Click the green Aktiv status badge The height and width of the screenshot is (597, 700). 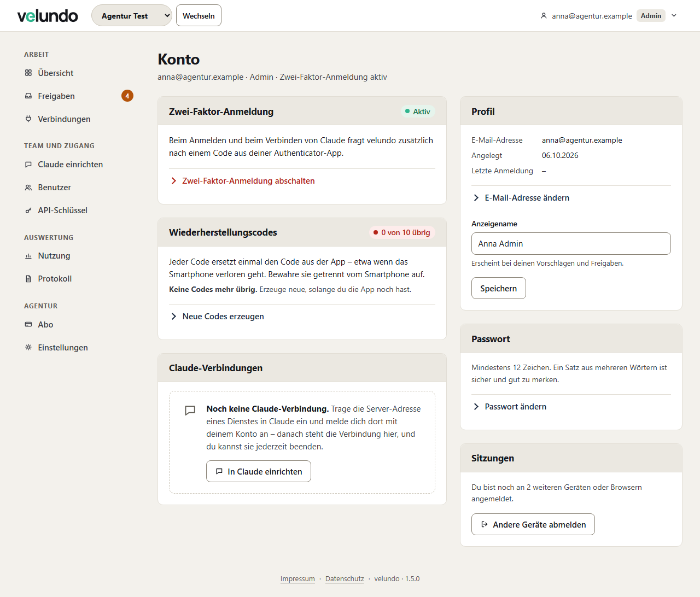418,112
